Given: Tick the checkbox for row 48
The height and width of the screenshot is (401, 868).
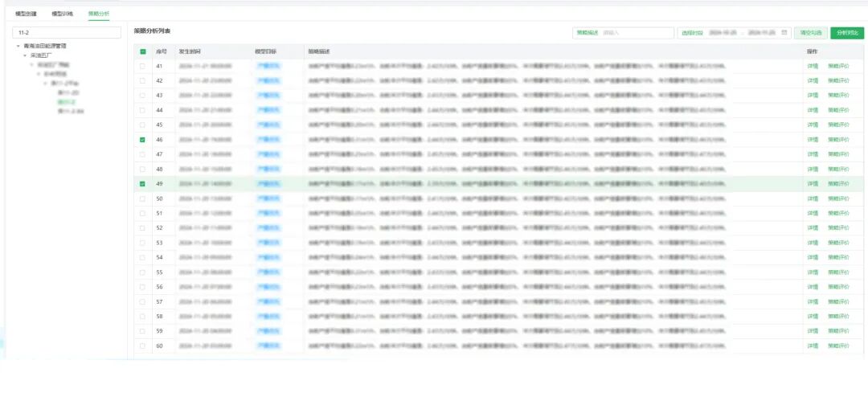Looking at the screenshot, I should click(x=143, y=169).
